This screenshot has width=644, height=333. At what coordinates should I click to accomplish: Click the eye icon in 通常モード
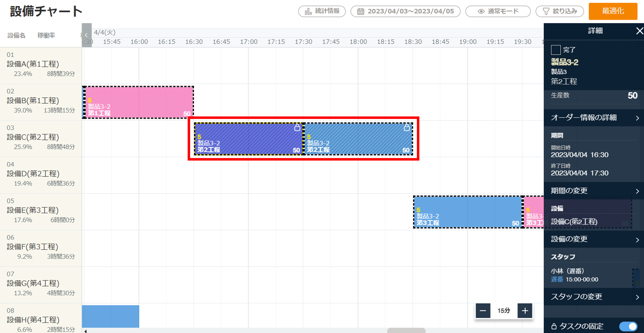(481, 11)
